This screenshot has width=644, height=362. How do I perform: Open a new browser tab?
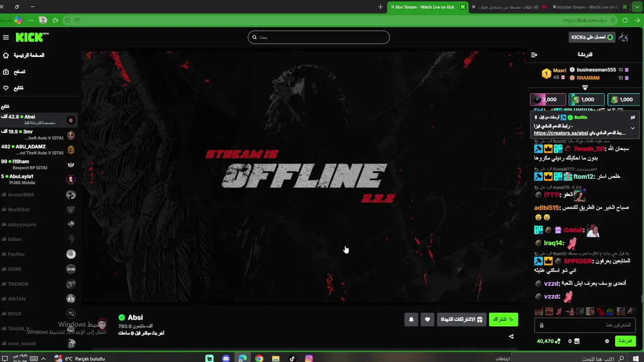(x=380, y=7)
